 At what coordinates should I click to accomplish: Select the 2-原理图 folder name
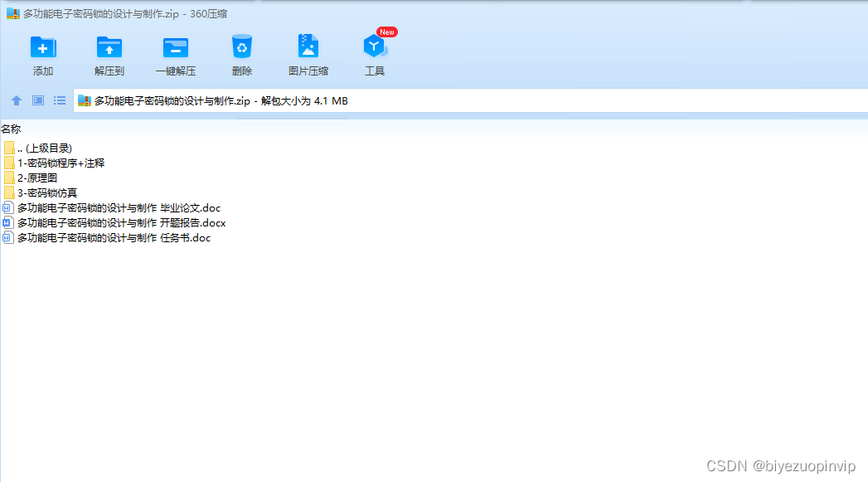click(x=37, y=178)
